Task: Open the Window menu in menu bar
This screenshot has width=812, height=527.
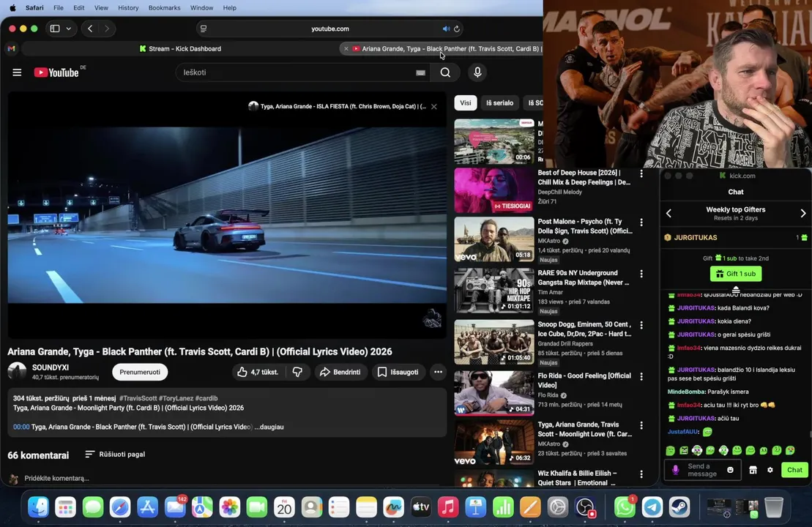Action: pos(201,8)
